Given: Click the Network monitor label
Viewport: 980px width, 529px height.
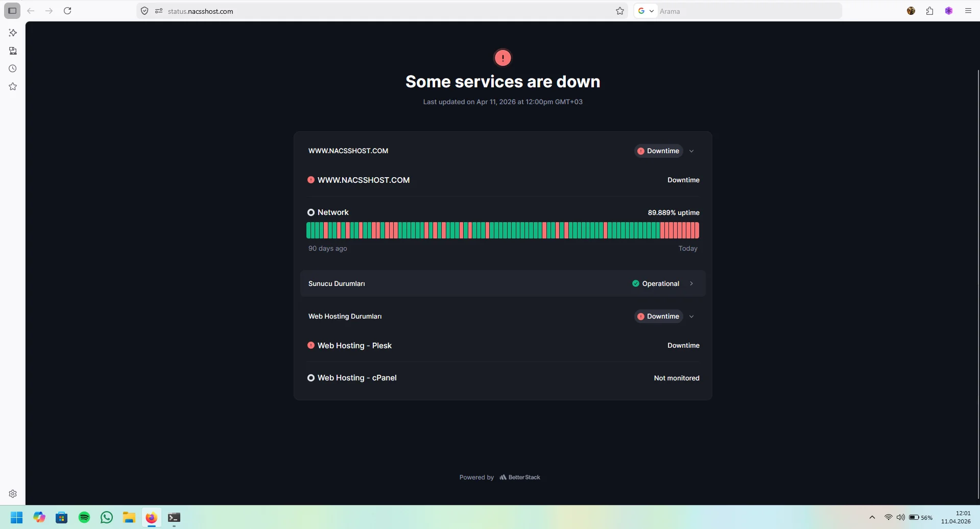Looking at the screenshot, I should pyautogui.click(x=333, y=212).
